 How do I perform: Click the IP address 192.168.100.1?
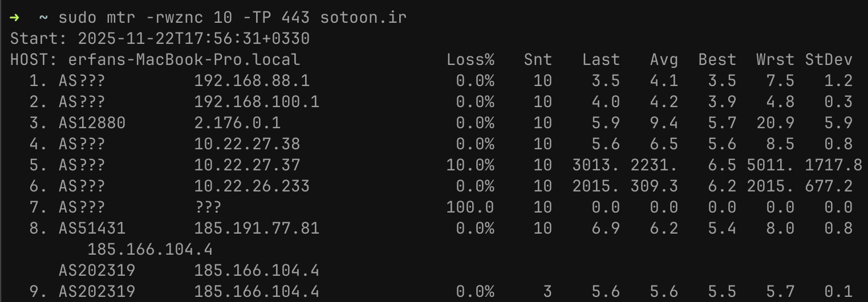click(x=257, y=102)
